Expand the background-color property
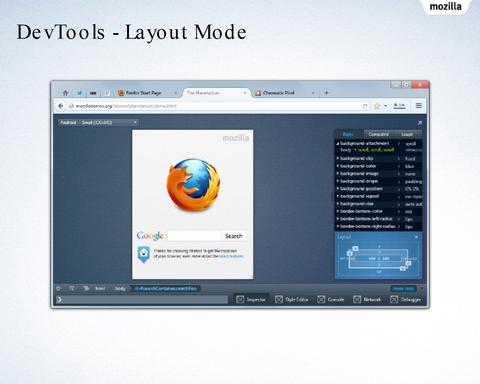The width and height of the screenshot is (480, 384). point(338,166)
